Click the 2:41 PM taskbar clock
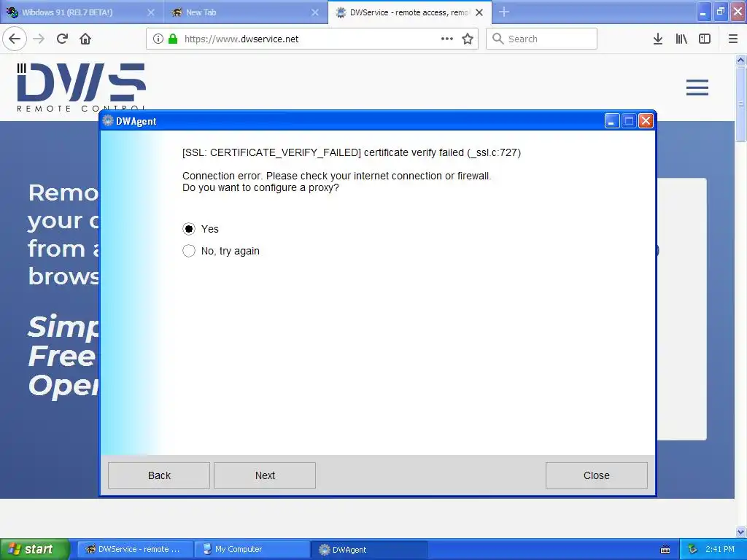Screen dimensions: 747x560 [720, 549]
